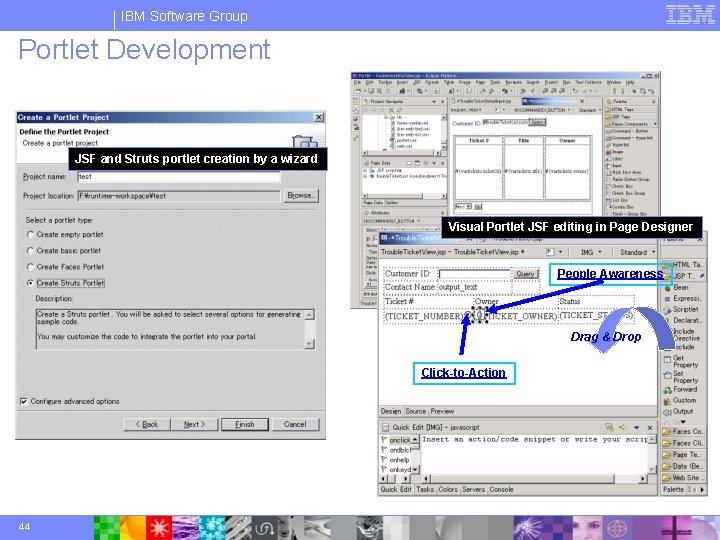Click the Customer ID input in the designer
Screen dimensions: 720x540
[475, 274]
